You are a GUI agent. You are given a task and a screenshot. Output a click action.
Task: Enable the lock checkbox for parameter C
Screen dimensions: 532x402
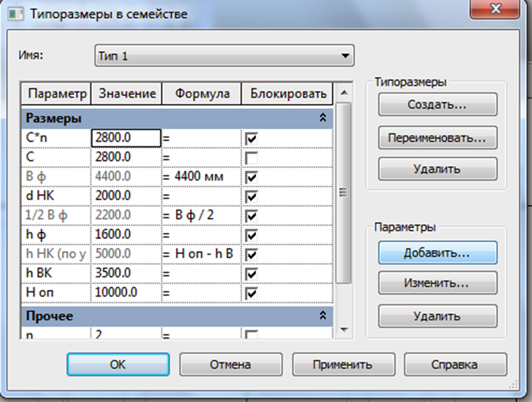(x=251, y=158)
